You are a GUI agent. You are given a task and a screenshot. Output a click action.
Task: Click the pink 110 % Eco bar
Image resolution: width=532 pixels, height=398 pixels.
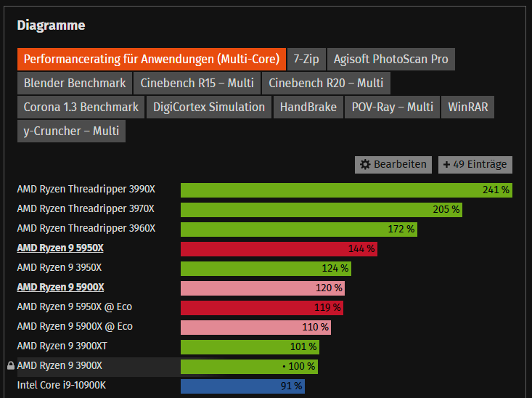click(x=255, y=328)
